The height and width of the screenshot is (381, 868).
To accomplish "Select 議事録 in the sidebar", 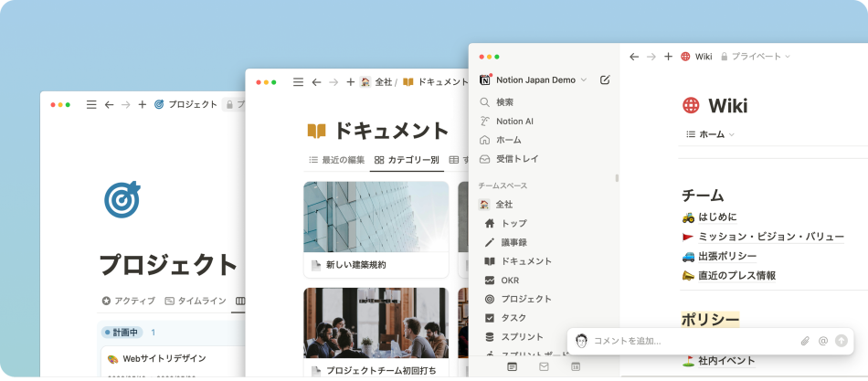I will click(513, 242).
